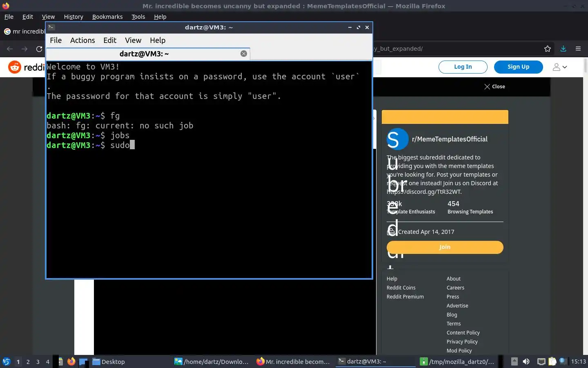588x368 pixels.
Task: Select the 'mr incredible' browser tab
Action: [24, 31]
